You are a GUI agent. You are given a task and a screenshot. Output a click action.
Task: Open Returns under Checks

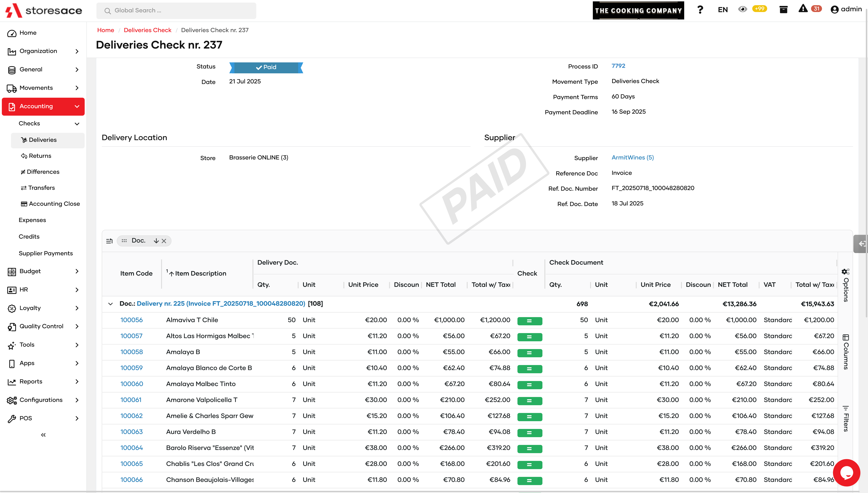40,156
